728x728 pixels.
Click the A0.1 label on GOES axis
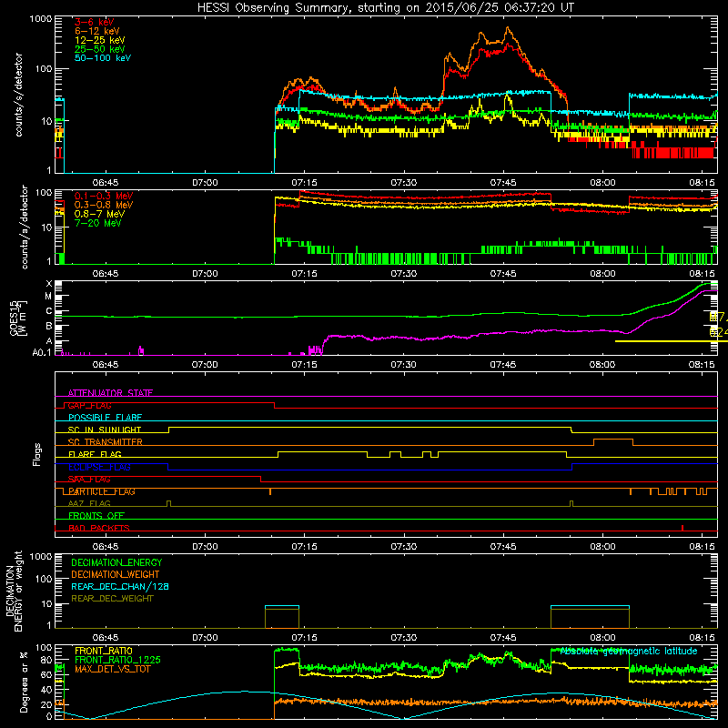(x=42, y=352)
